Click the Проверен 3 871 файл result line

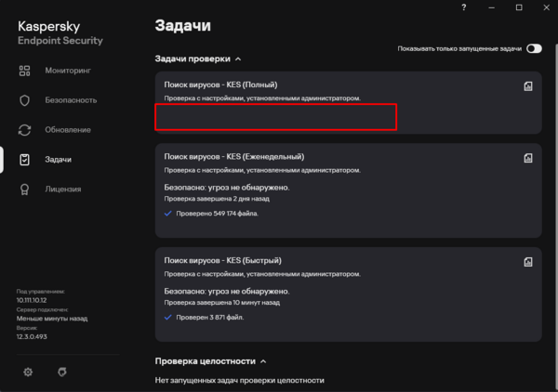210,318
